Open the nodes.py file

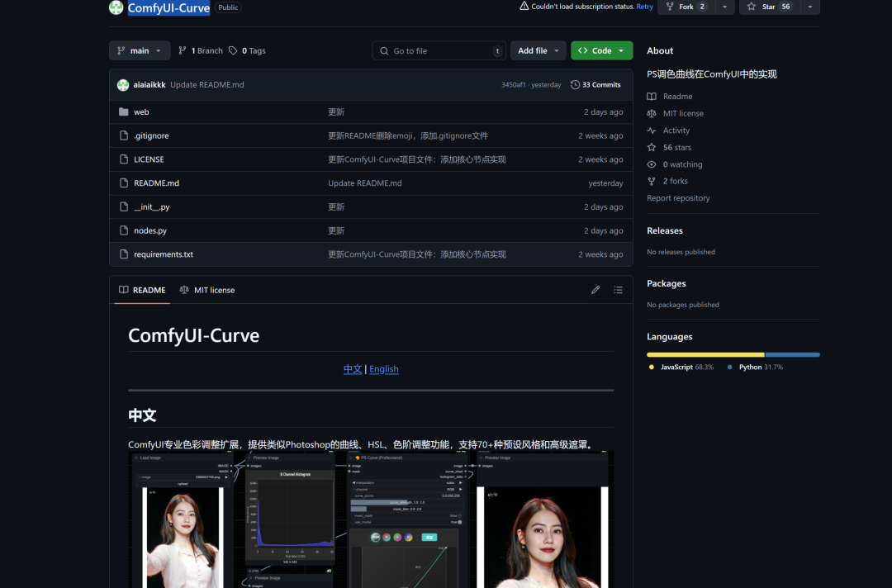(150, 230)
